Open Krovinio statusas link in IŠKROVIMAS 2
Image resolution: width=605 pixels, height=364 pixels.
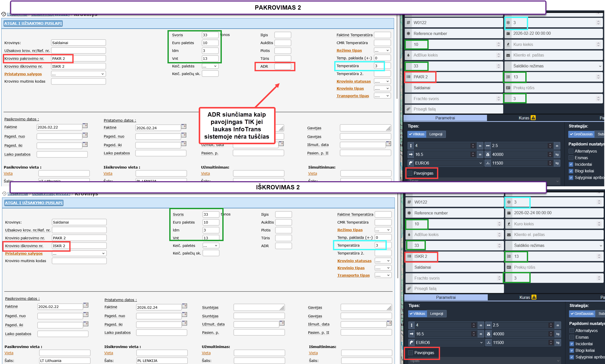[354, 261]
